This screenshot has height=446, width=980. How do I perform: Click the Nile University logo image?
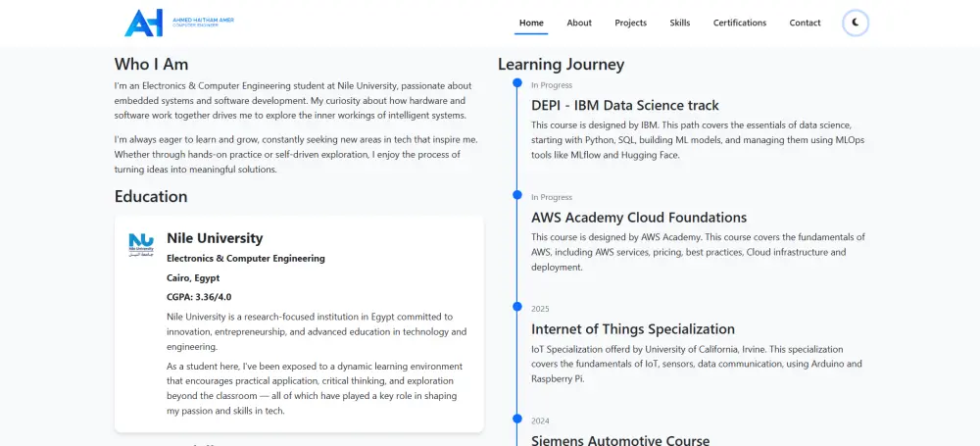[141, 243]
